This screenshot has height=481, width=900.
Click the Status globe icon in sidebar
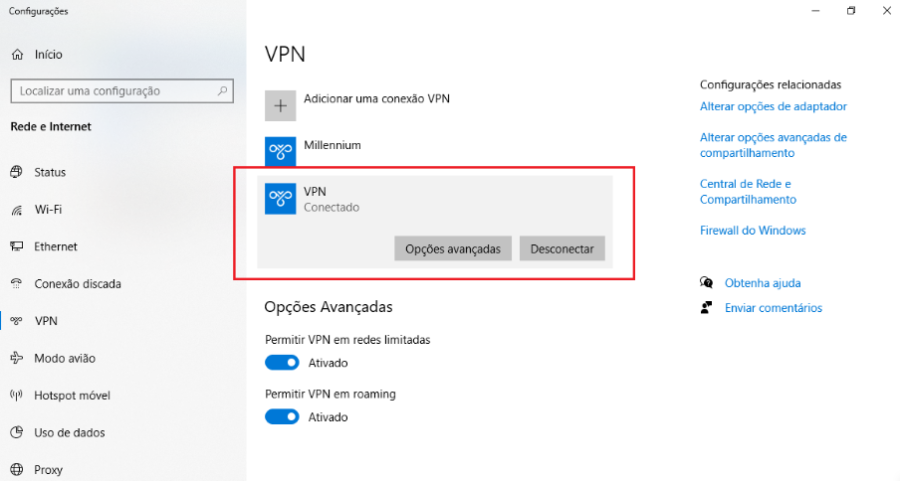pos(17,172)
